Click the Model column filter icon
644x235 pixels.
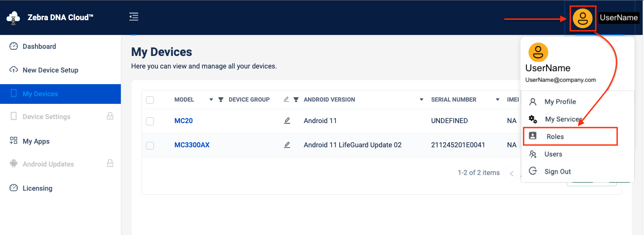tap(221, 100)
